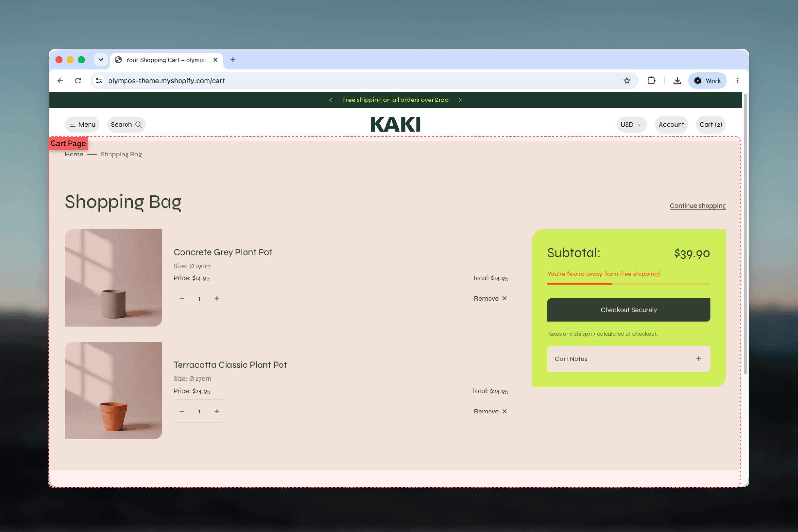The height and width of the screenshot is (532, 798).
Task: Close the Your Shopping Cart tab
Action: (x=215, y=60)
